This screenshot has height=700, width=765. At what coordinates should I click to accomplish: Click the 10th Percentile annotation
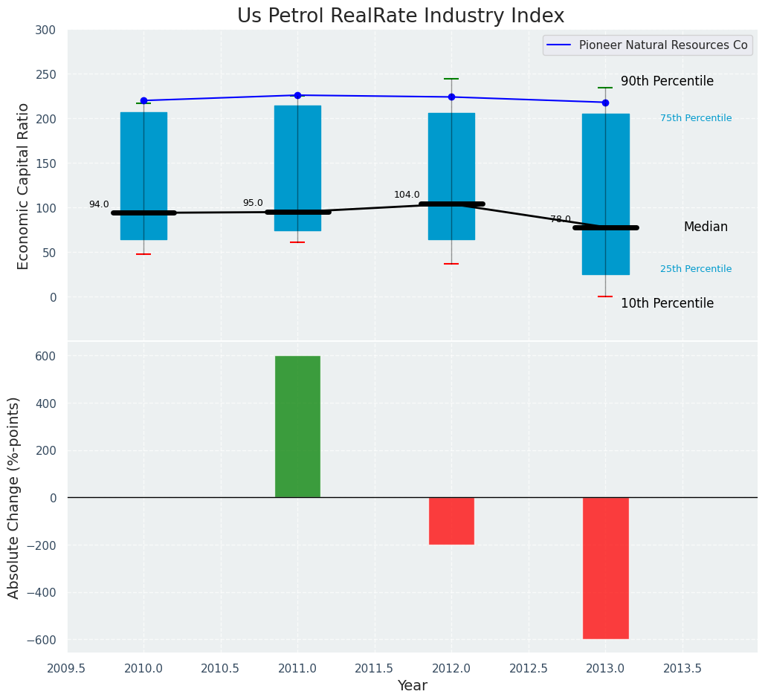coord(667,304)
